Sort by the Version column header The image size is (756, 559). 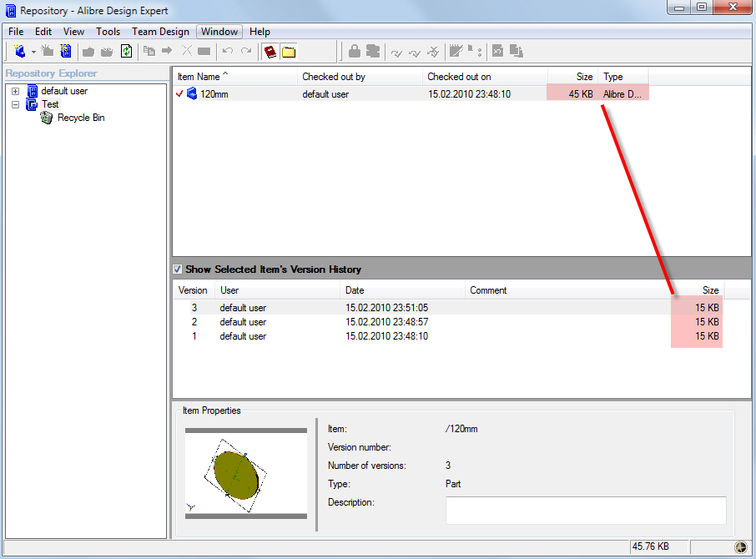click(193, 290)
